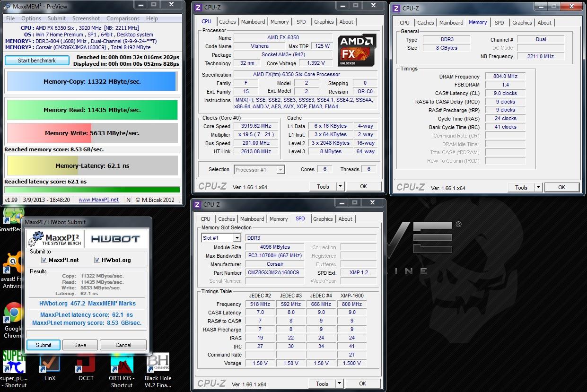Click the red Memory-Write result bar

(92, 133)
